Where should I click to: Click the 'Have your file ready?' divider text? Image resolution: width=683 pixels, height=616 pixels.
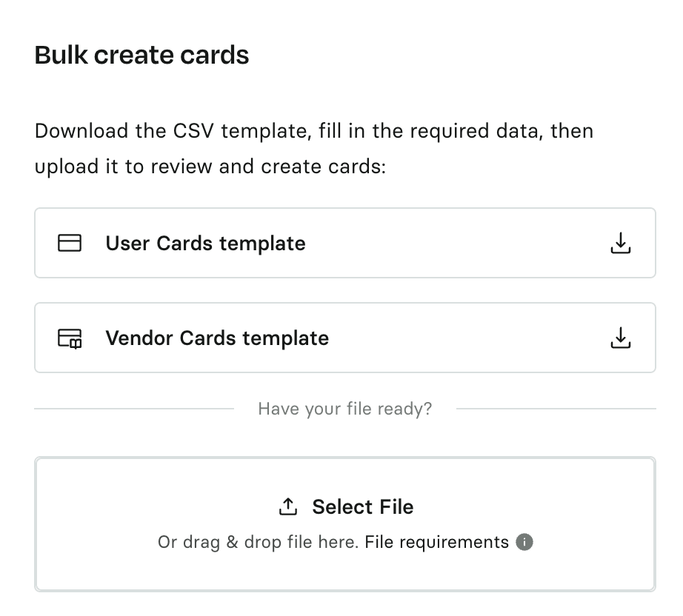345,409
